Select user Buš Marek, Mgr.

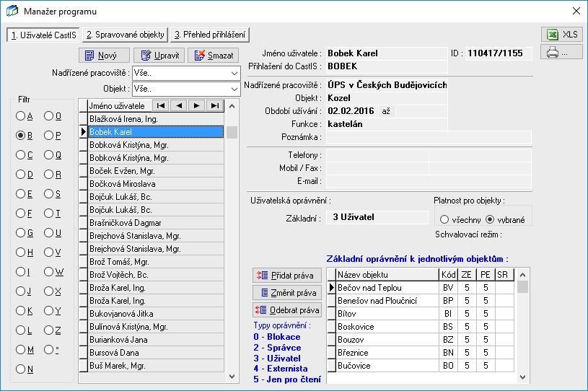[x=156, y=366]
